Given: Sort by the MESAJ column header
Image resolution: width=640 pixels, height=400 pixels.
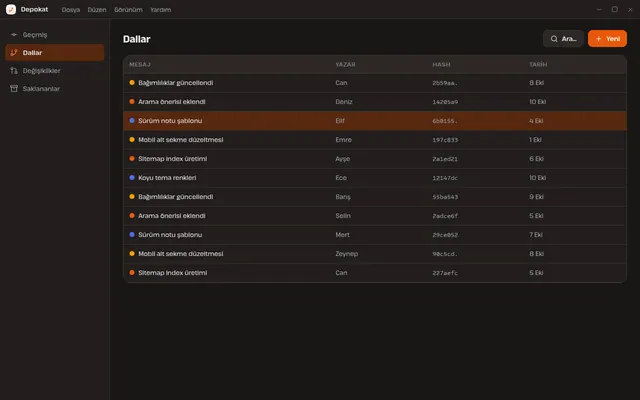Looking at the screenshot, I should point(140,64).
